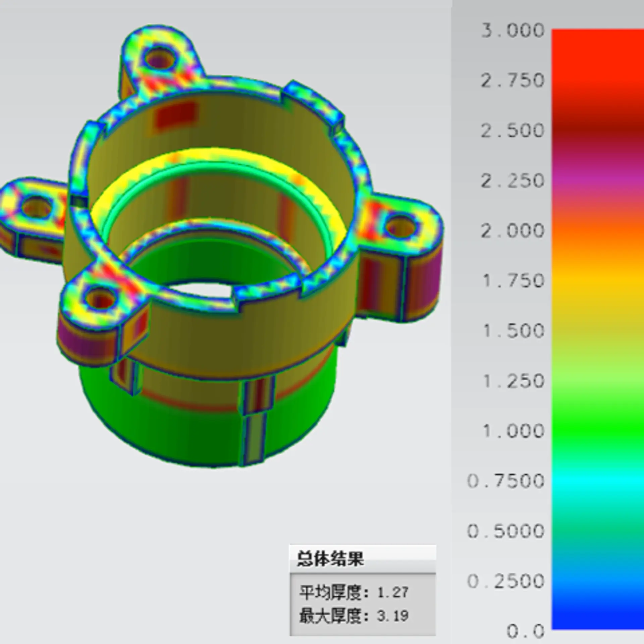The width and height of the screenshot is (644, 644).
Task: Click the 总体结果 panel header
Action: 363,559
